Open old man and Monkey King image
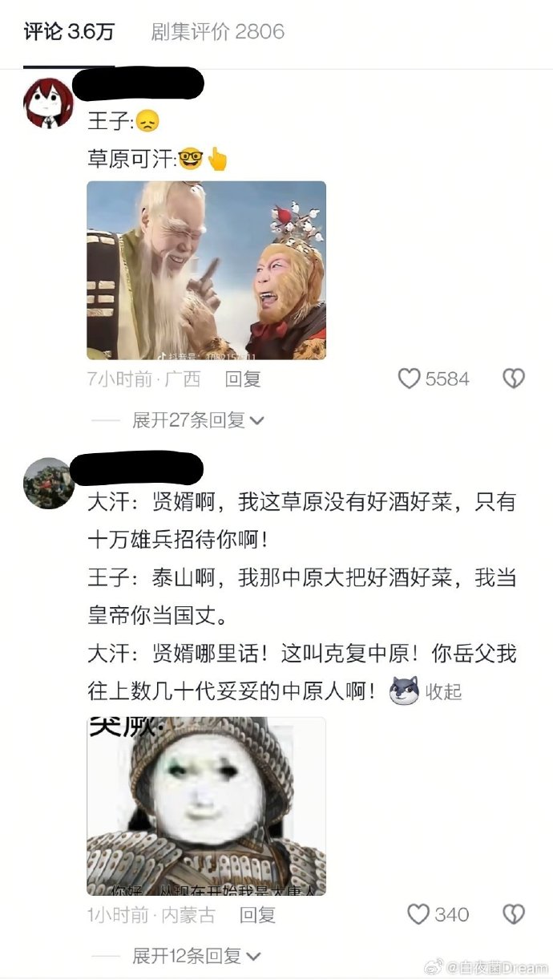The image size is (553, 980). [x=207, y=270]
